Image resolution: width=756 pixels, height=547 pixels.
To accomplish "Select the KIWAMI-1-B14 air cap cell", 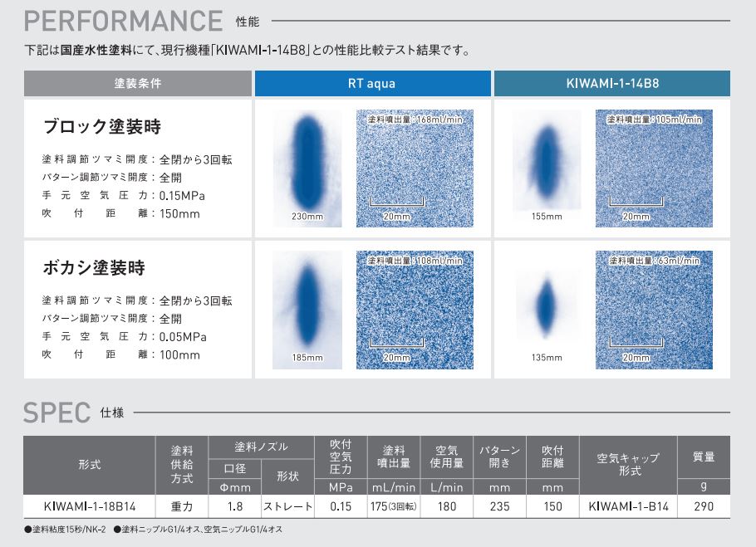I will (x=628, y=506).
